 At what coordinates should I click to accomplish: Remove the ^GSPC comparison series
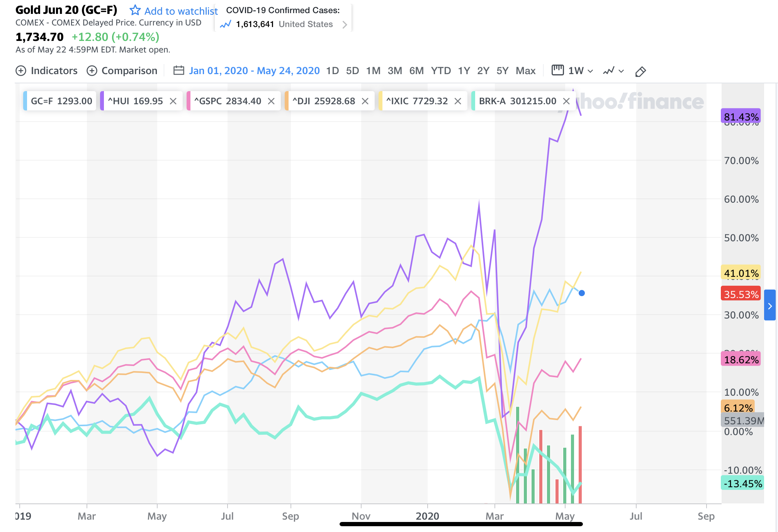[x=271, y=101]
